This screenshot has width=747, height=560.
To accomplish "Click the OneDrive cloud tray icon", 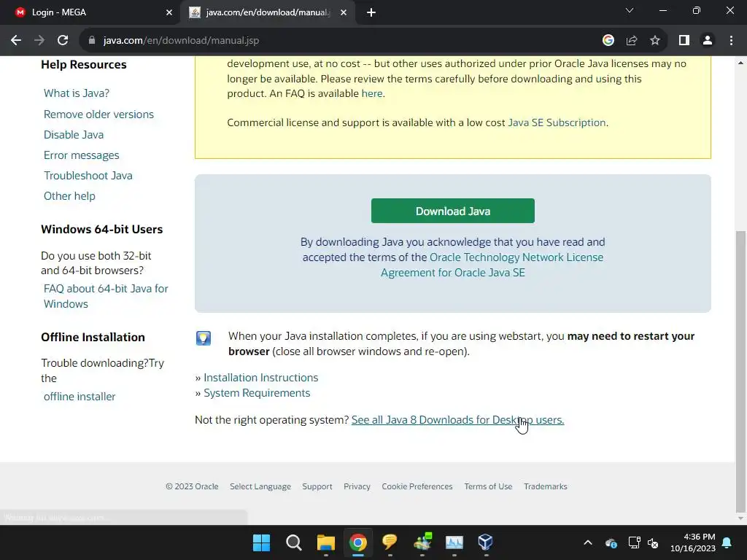I will click(x=611, y=542).
